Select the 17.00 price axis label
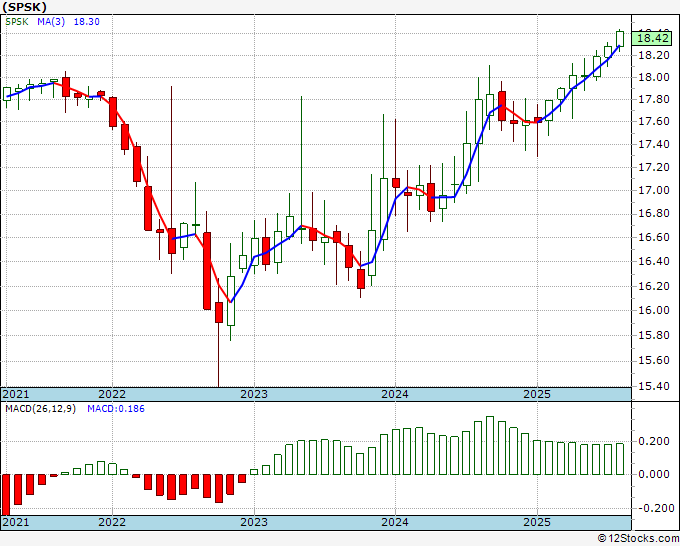 point(654,190)
